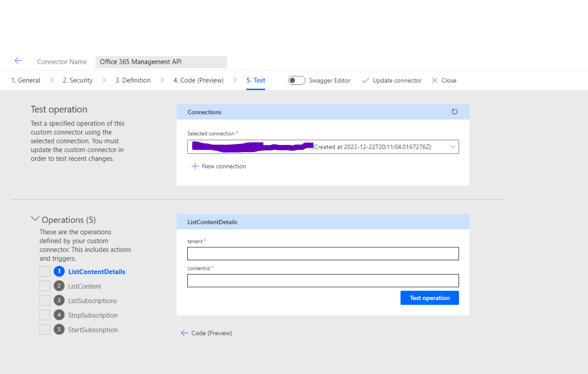Open the Selected connection dropdown

[x=323, y=147]
